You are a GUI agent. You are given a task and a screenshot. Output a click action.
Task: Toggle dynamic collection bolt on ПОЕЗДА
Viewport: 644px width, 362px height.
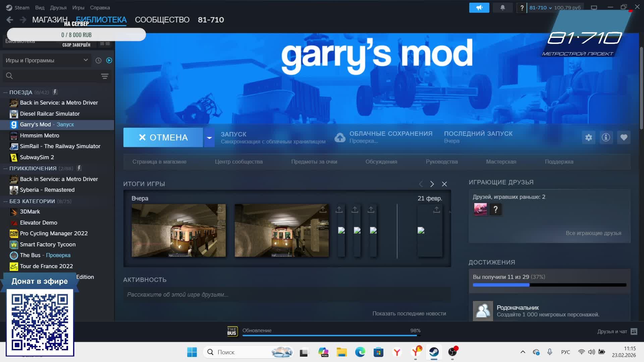click(x=55, y=92)
